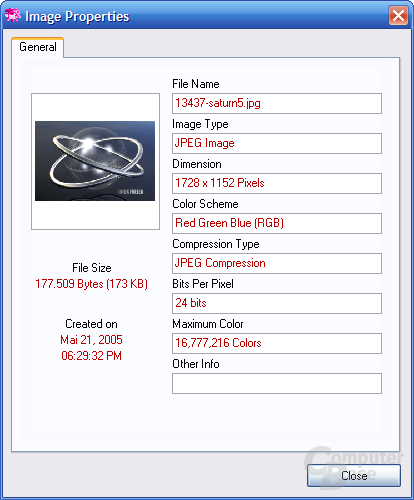Click the File Name field 13437-saturn5.jpg

tap(277, 103)
